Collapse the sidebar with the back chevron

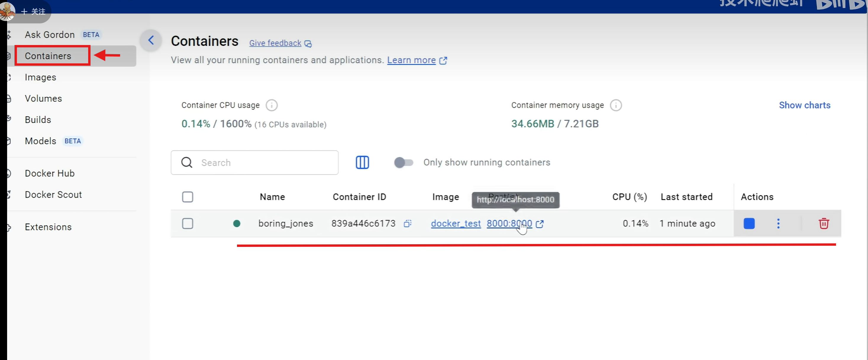151,41
